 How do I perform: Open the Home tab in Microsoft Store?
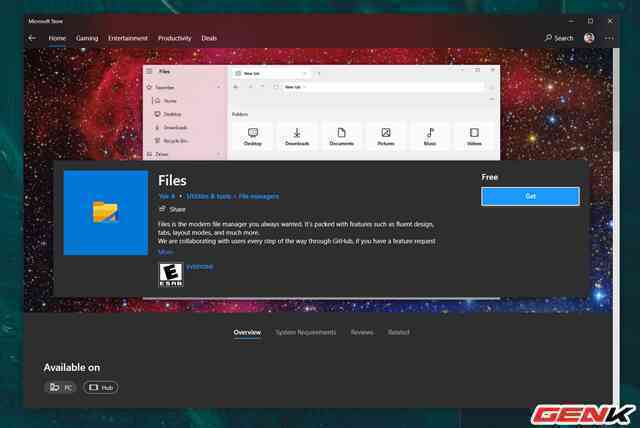(x=57, y=38)
